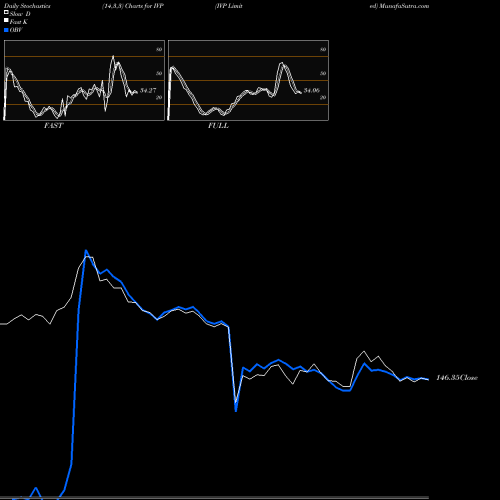The width and height of the screenshot is (500, 500).
Task: Select the 'OBV' legend label
Action: [x=16, y=30]
